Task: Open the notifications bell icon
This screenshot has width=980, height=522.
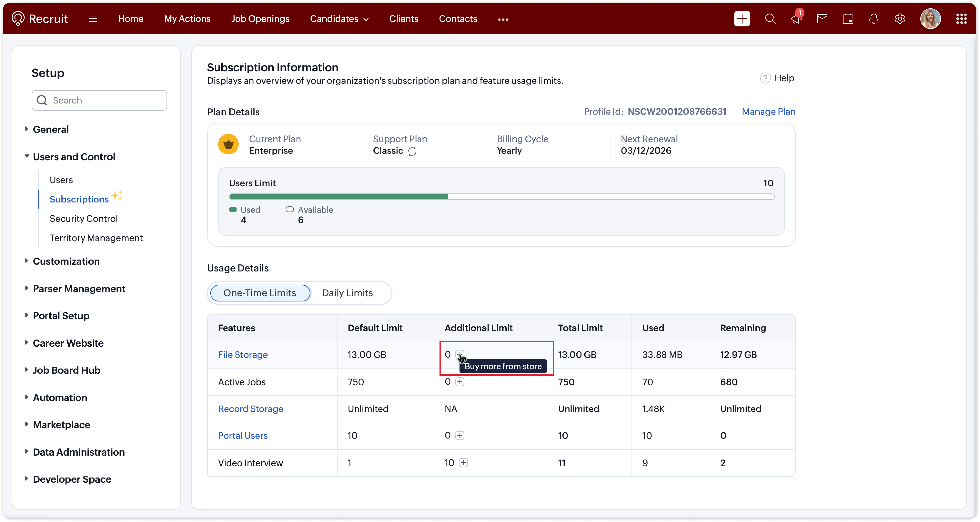Action: [x=874, y=19]
